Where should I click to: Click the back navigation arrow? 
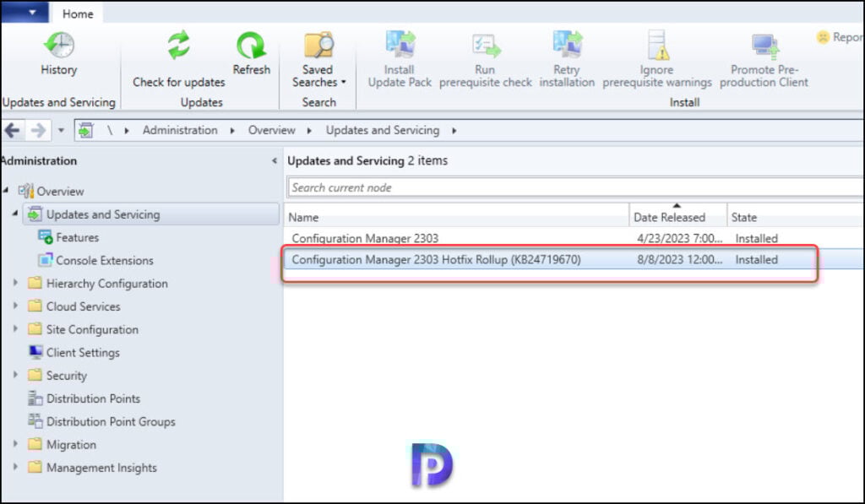click(12, 131)
